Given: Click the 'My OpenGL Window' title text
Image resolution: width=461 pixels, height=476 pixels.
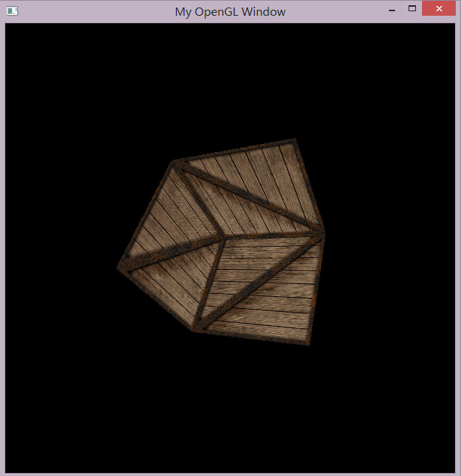Looking at the screenshot, I should coord(230,12).
